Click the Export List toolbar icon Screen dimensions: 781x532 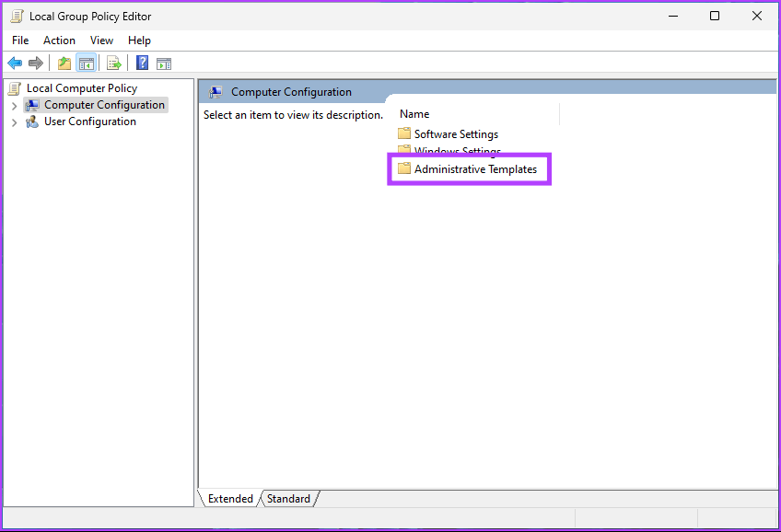point(114,64)
